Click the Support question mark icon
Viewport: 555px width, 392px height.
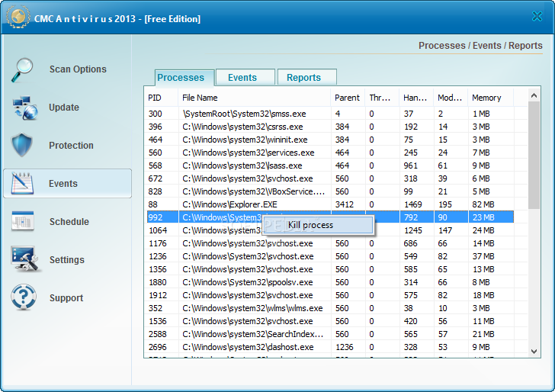(24, 297)
